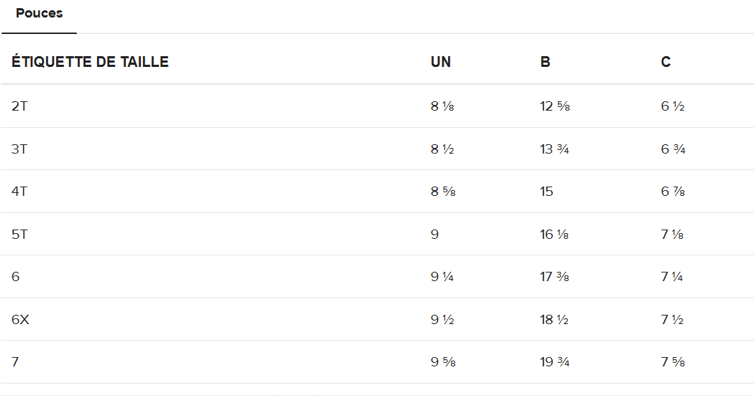Click the 6 ⅞ value in the 4T row
Screen dimensions: 754x396
(673, 191)
